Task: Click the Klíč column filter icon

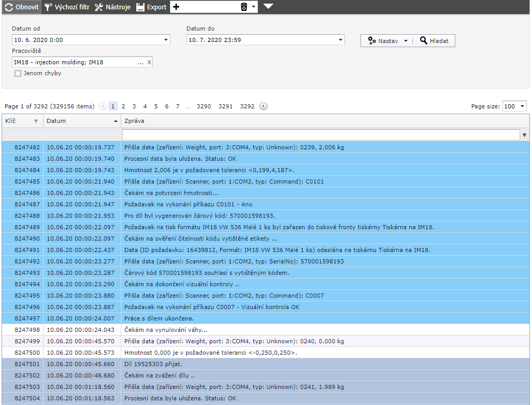Action: 36,121
